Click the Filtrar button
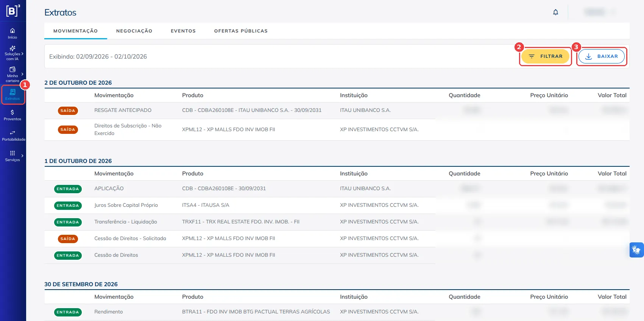The width and height of the screenshot is (644, 321). point(545,56)
